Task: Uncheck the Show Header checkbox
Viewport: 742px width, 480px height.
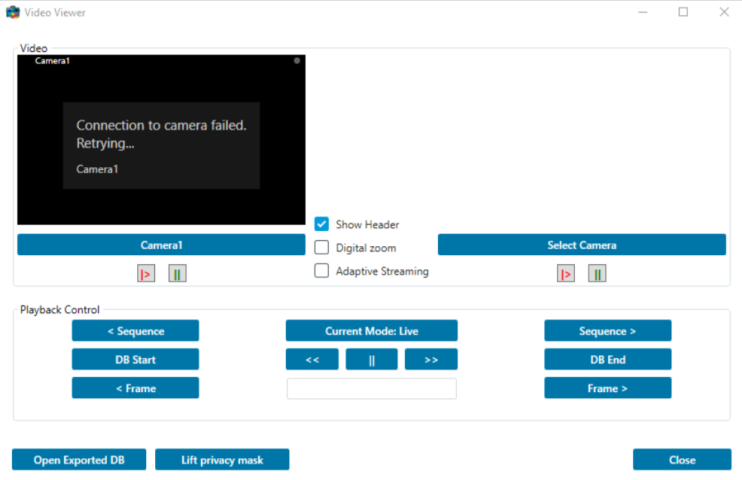Action: point(322,224)
